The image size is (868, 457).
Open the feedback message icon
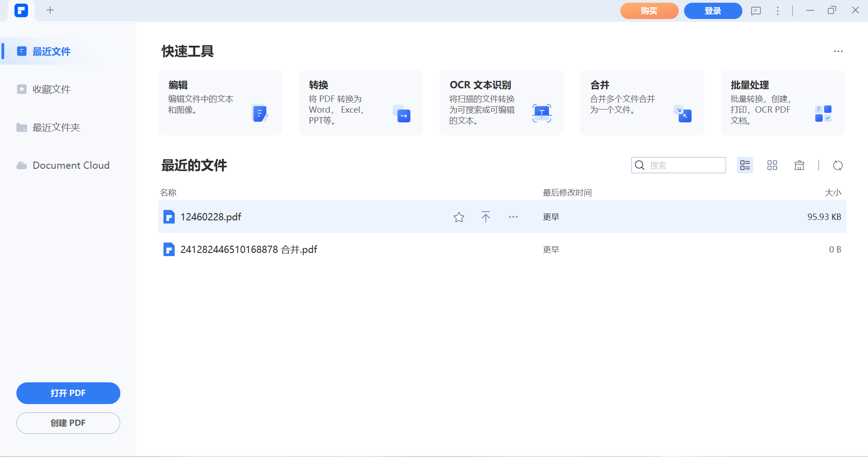click(756, 11)
